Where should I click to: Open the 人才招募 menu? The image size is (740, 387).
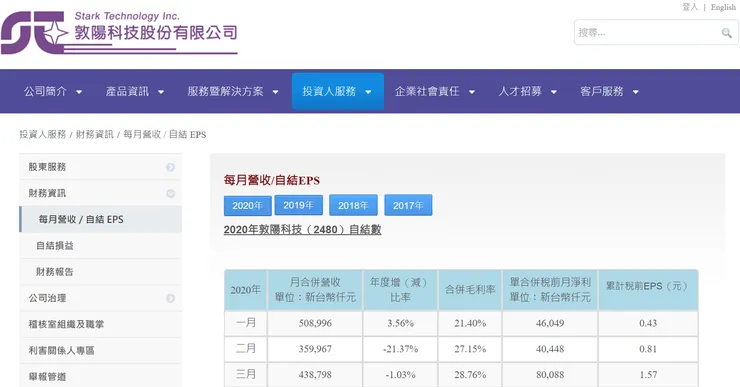tap(520, 91)
